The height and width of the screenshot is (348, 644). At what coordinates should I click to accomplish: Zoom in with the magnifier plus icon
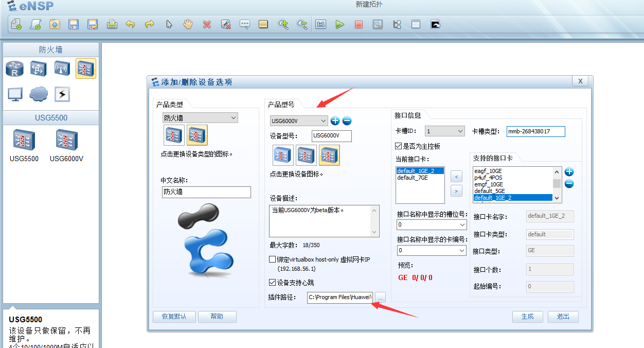(x=283, y=24)
